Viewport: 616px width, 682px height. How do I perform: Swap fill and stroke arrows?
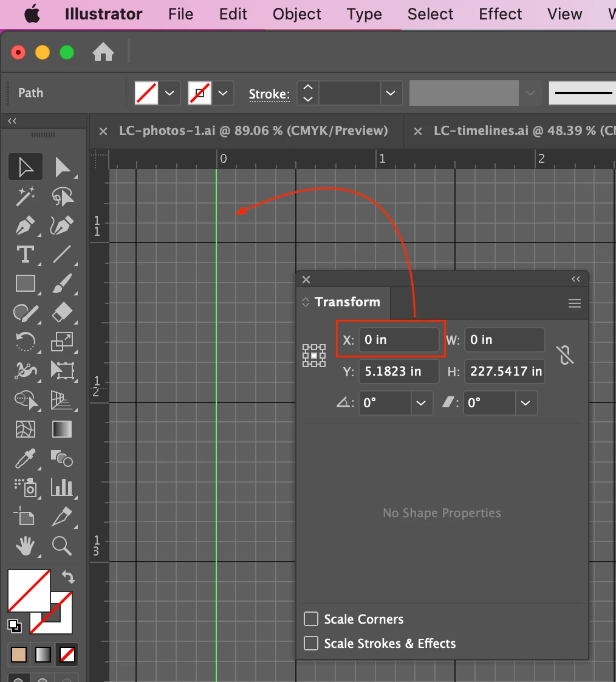68,577
